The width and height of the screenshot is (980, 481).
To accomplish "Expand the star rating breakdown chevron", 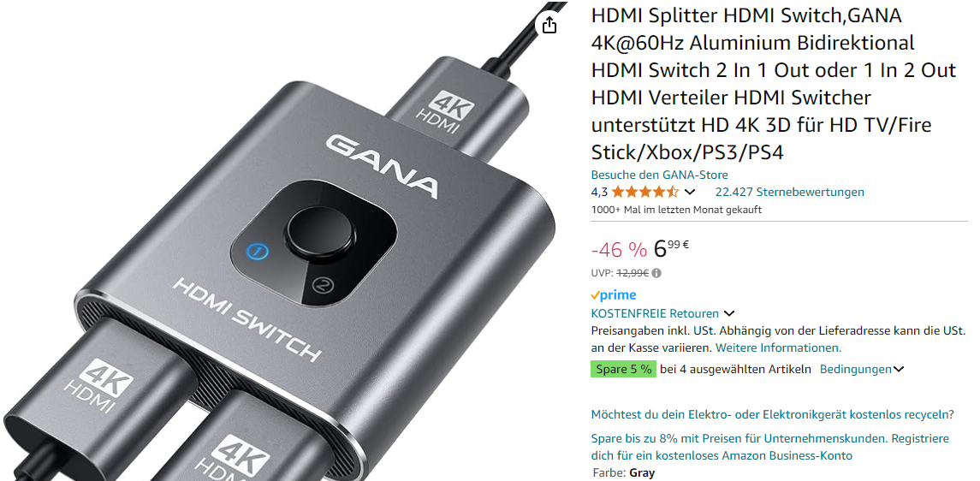I will tap(690, 192).
